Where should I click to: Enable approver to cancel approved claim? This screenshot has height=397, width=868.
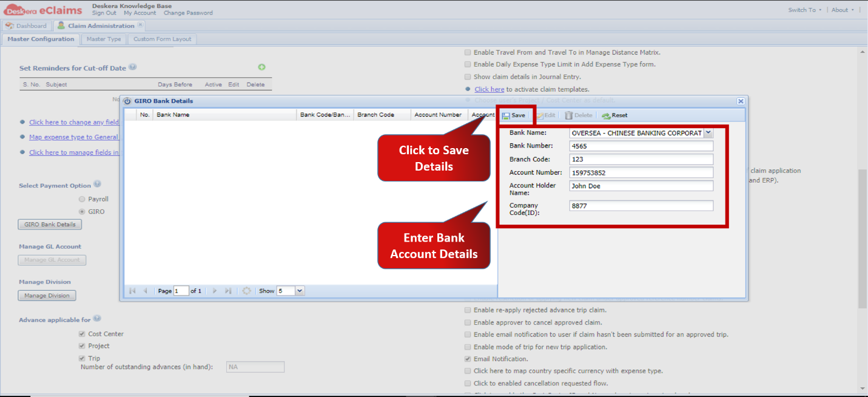468,322
